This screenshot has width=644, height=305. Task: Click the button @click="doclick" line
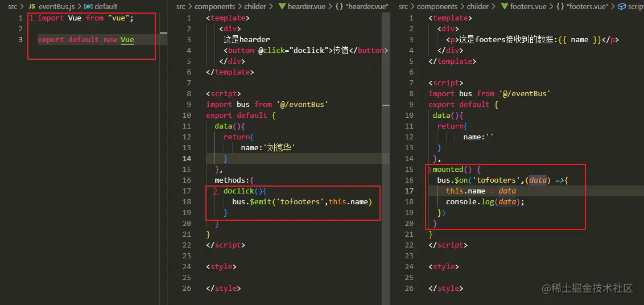306,50
